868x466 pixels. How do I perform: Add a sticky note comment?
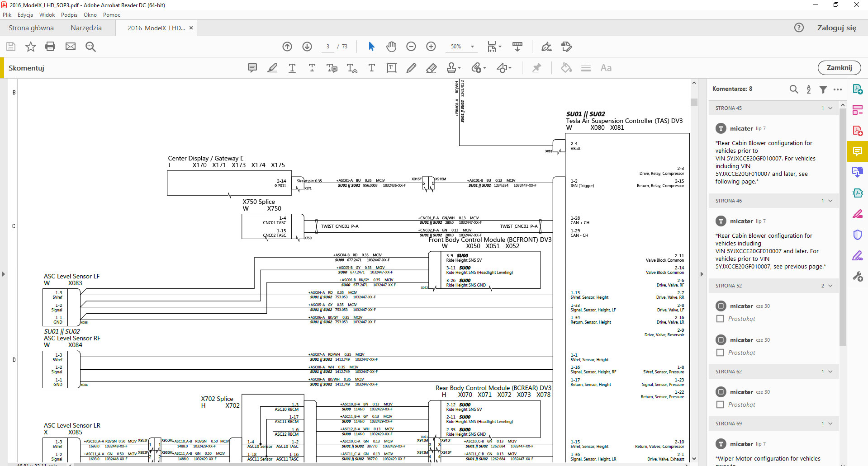[252, 68]
